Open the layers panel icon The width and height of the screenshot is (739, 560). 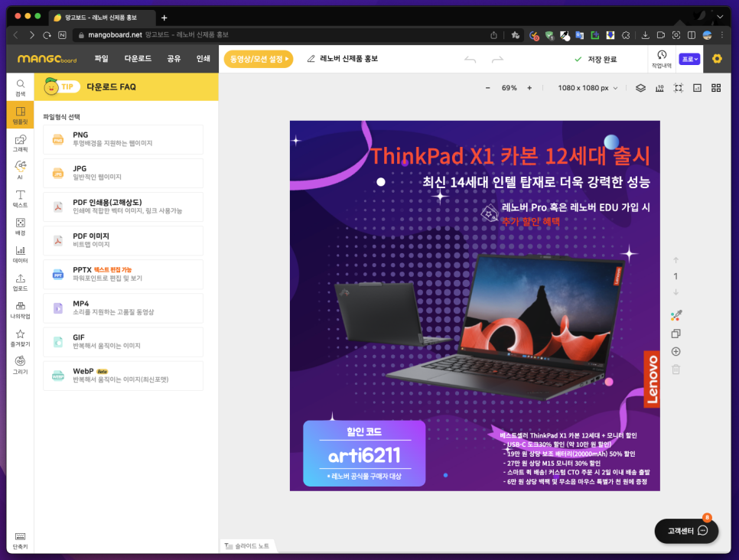(640, 88)
